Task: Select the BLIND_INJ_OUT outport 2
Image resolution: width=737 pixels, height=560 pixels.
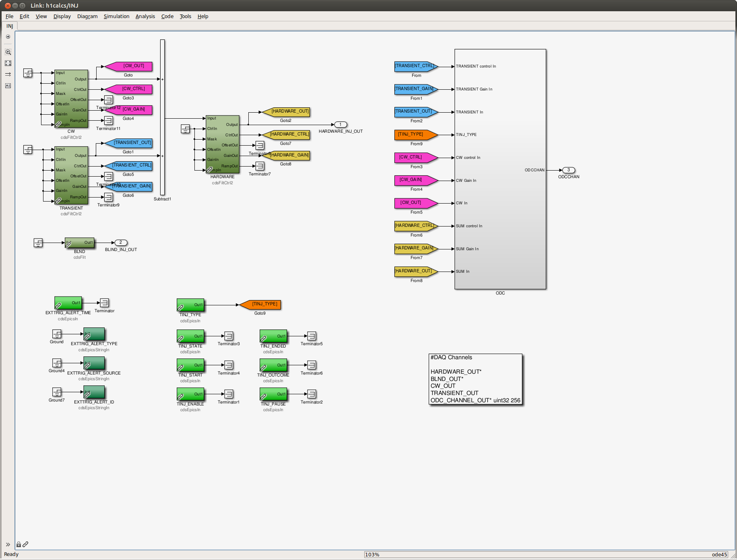Action: (121, 243)
